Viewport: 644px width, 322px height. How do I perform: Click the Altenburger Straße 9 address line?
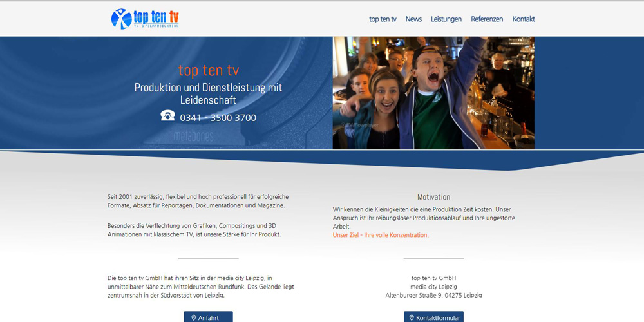point(433,296)
